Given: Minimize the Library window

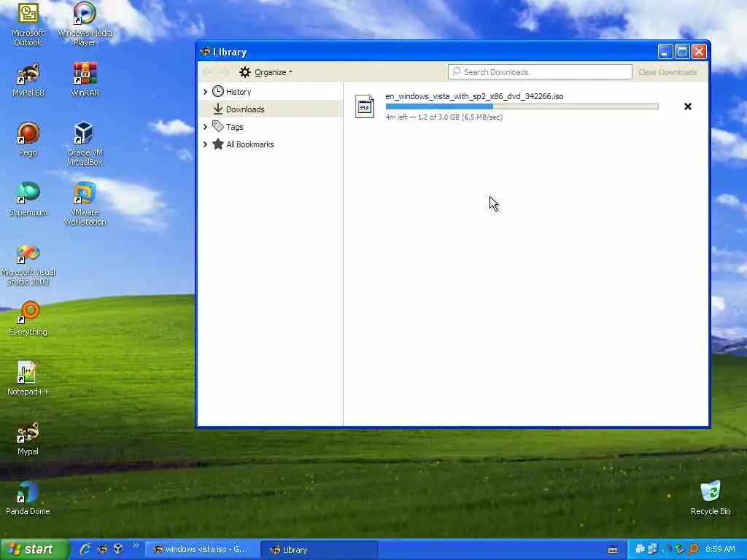Looking at the screenshot, I should (x=665, y=52).
